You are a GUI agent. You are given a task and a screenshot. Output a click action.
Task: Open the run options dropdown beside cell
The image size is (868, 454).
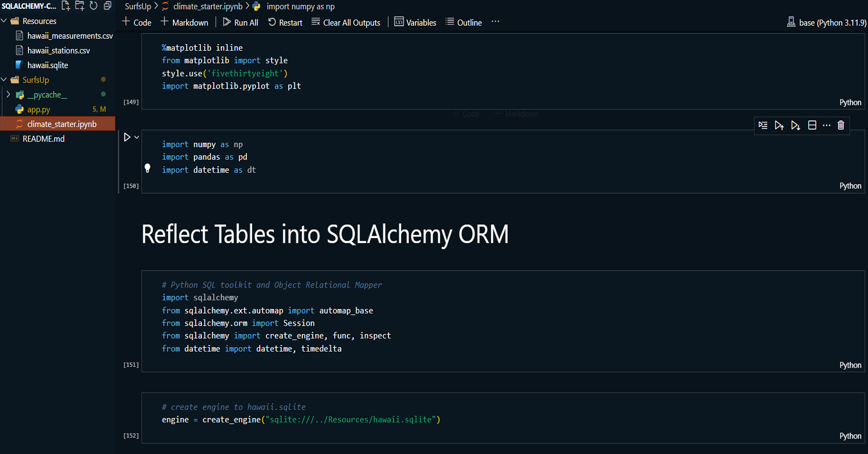click(x=136, y=137)
